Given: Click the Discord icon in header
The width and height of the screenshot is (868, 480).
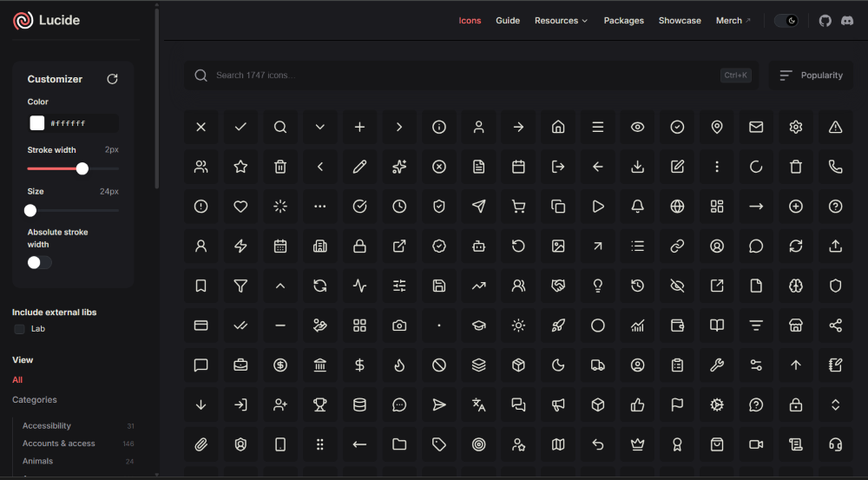Looking at the screenshot, I should [847, 21].
